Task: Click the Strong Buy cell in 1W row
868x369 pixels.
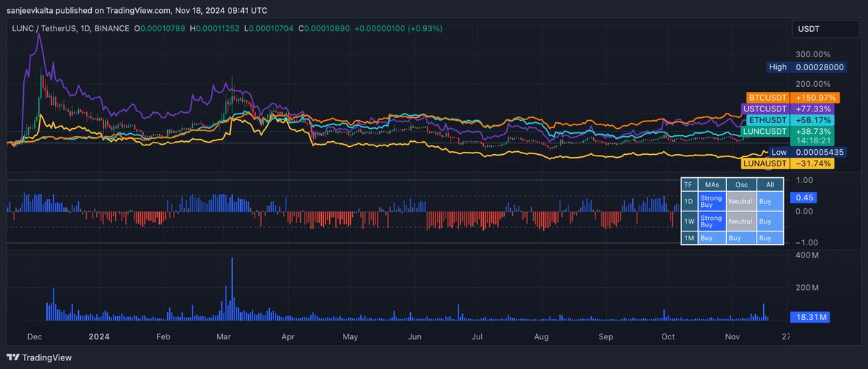Action: click(x=712, y=221)
